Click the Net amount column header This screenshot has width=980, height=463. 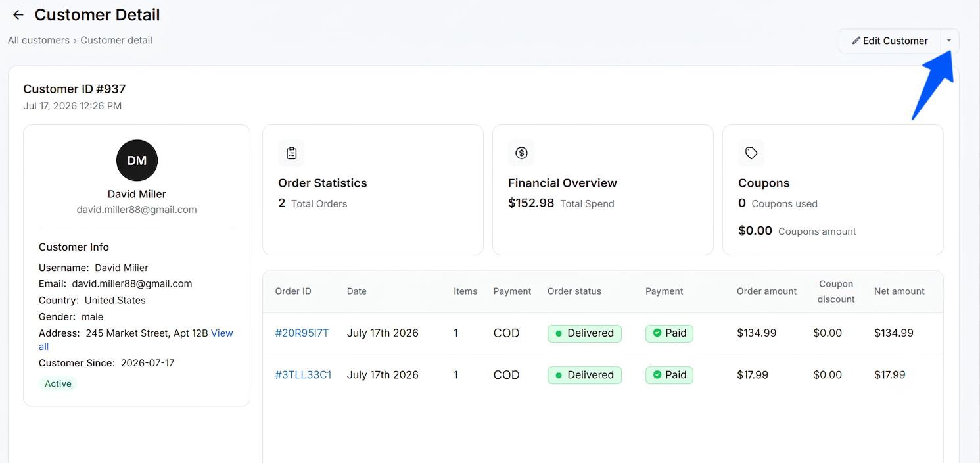tap(899, 291)
